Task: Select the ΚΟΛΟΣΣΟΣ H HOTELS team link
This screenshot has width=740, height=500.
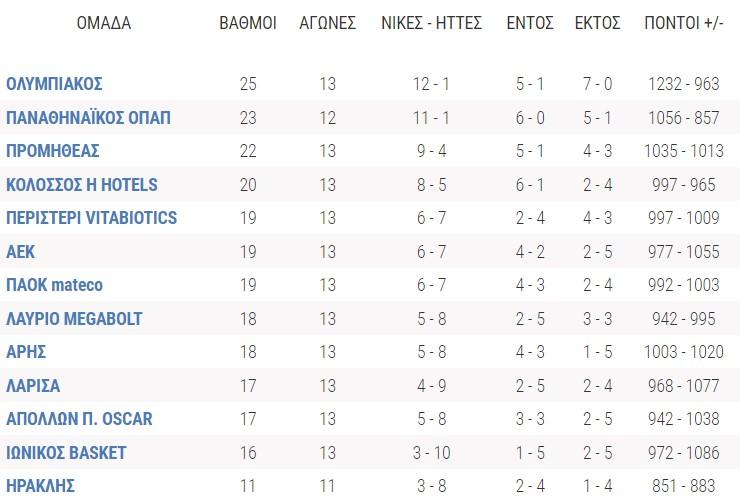Action: pyautogui.click(x=82, y=185)
